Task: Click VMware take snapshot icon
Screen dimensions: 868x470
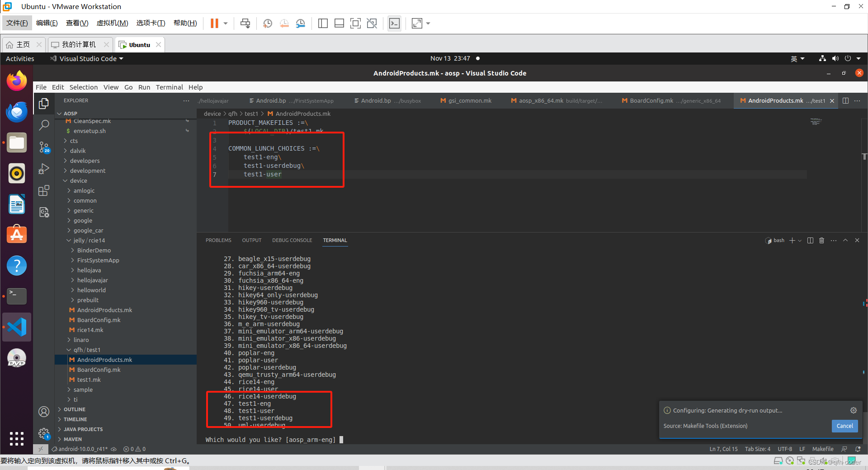Action: click(x=268, y=24)
